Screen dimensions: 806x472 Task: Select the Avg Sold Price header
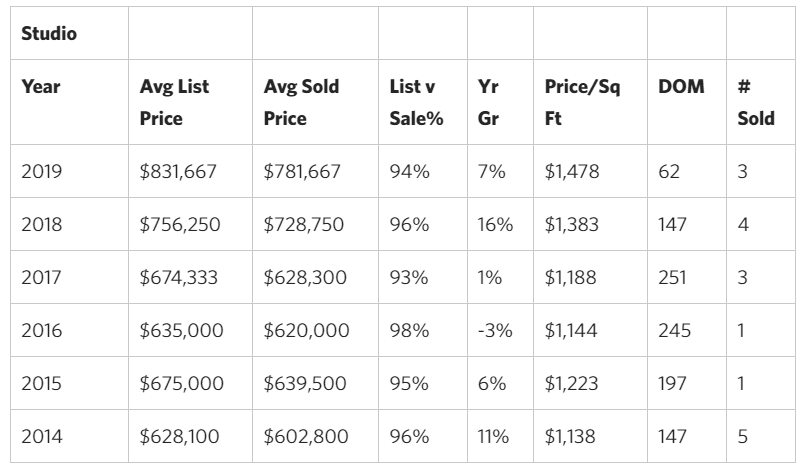[301, 102]
